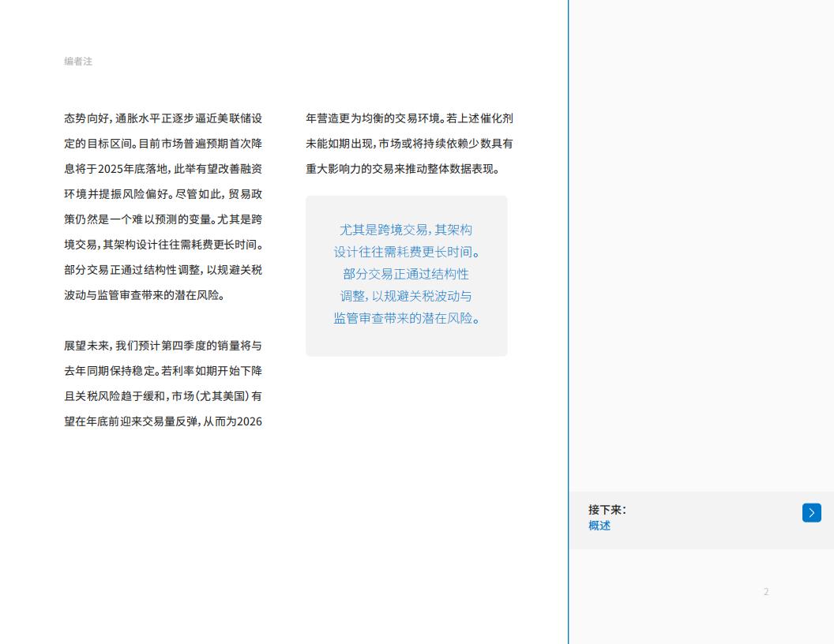Click the quote line "监管审查带来的潜在风险。"

(x=406, y=318)
